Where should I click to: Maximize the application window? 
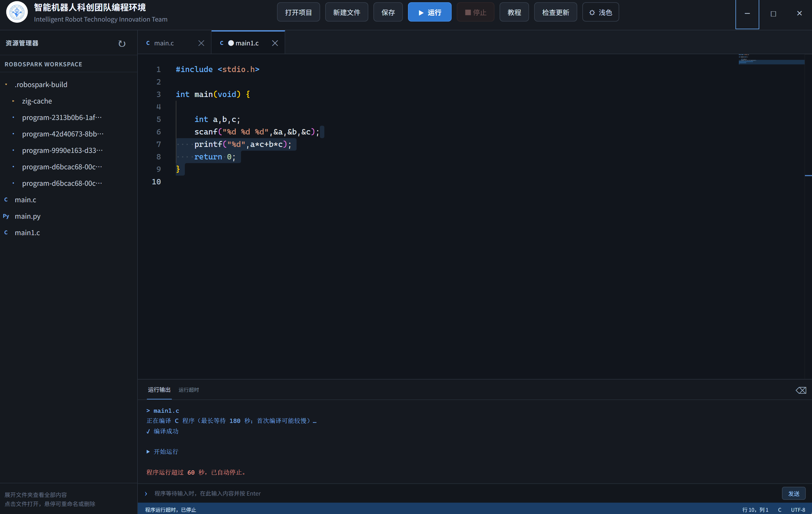773,14
